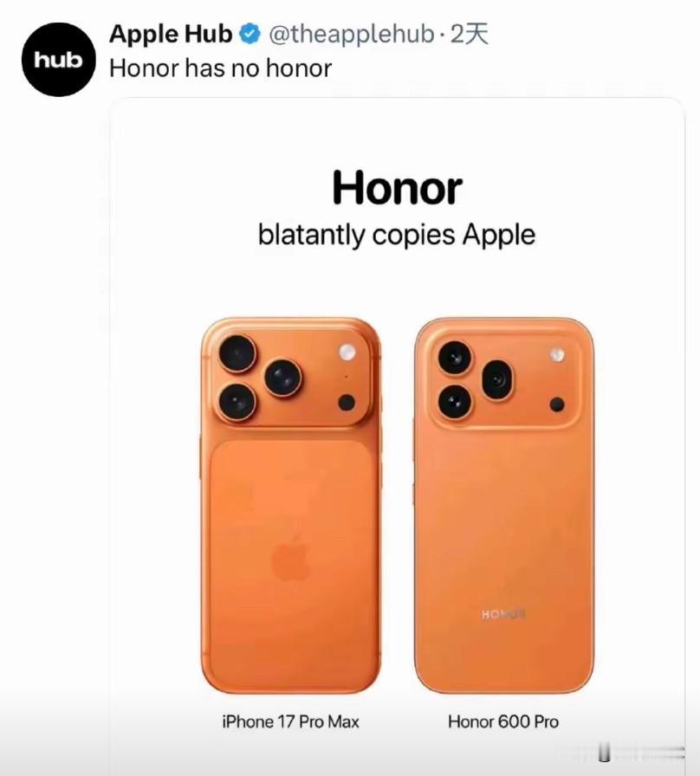Click the HONOR logo on the right phone
The width and height of the screenshot is (700, 776).
click(x=503, y=614)
